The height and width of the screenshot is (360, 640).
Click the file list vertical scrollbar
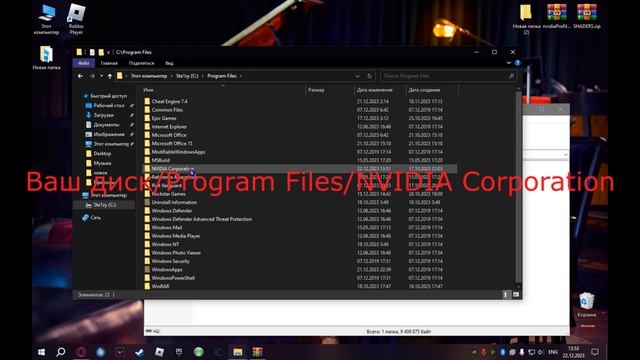click(519, 187)
